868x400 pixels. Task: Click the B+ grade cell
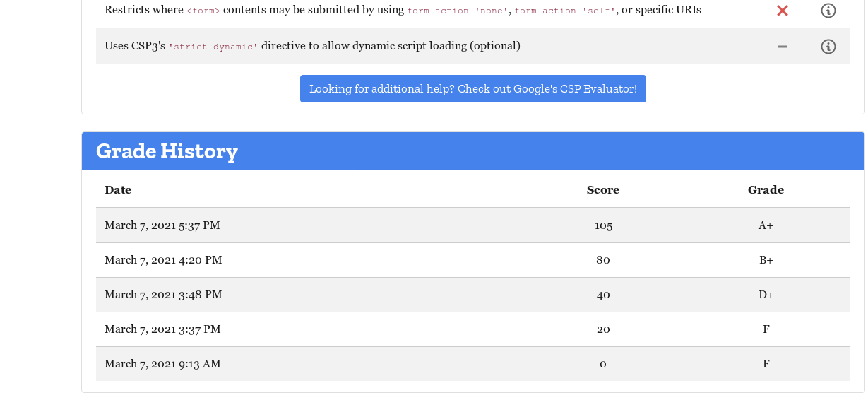766,260
